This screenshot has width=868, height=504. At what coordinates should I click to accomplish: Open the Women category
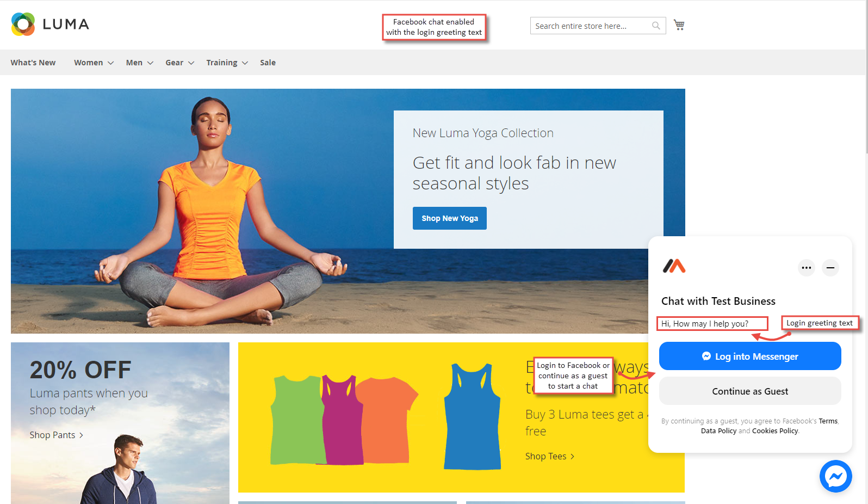(89, 63)
